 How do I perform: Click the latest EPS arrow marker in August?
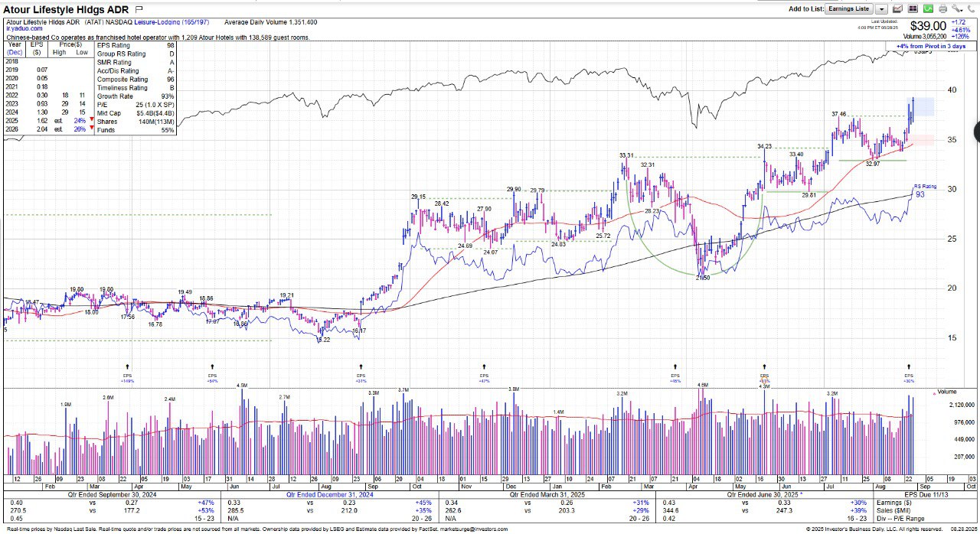tap(910, 369)
